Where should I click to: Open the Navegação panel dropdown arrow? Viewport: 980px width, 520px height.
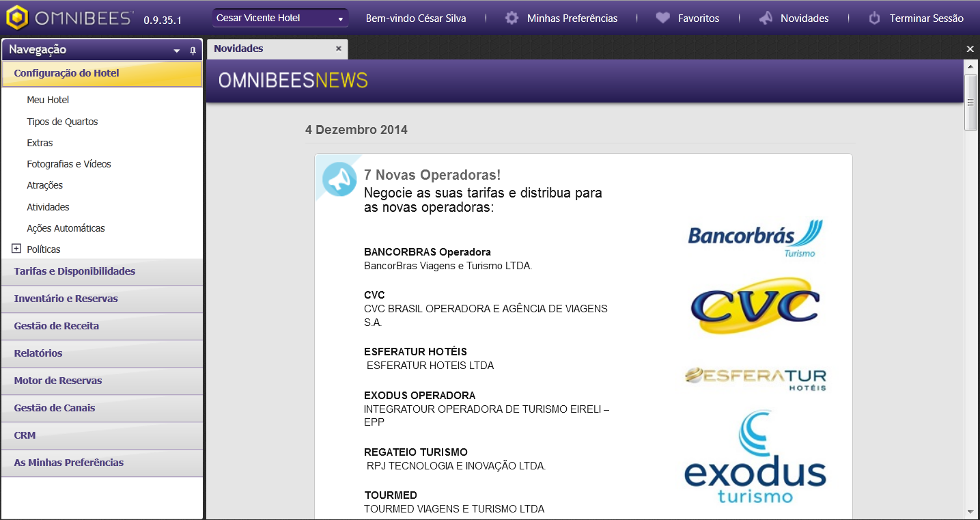coord(177,51)
